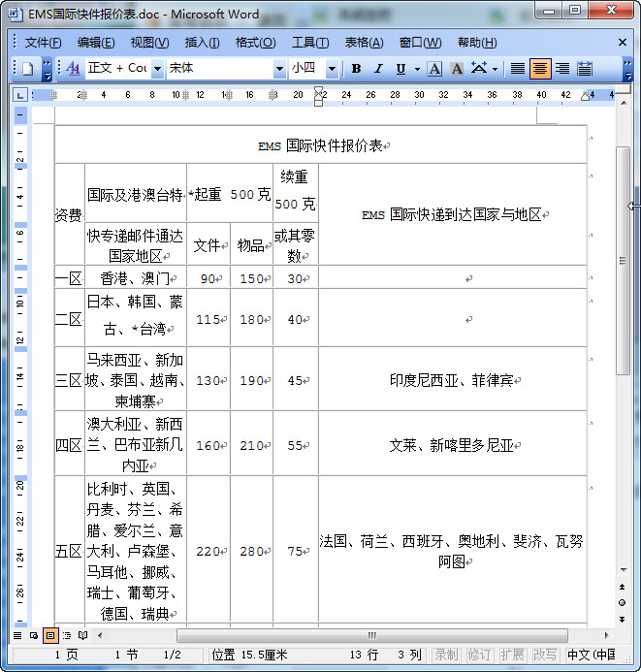Click the 五区 row header cell
The image size is (641, 672).
[x=69, y=550]
